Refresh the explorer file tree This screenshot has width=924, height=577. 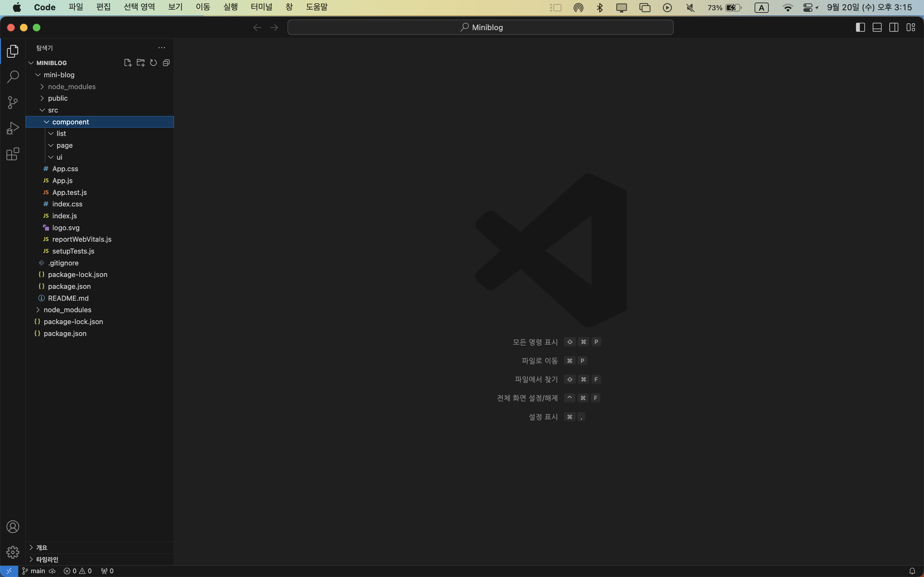pos(153,63)
